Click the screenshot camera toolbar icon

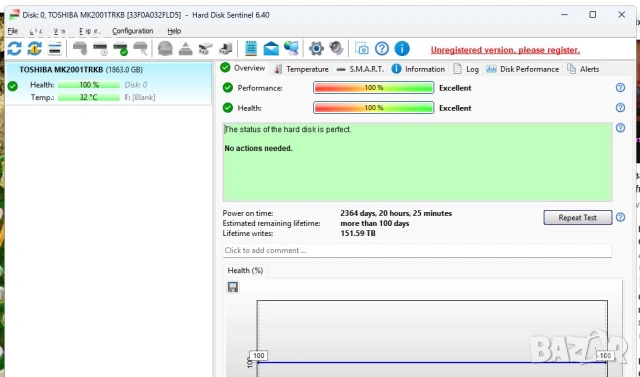(362, 49)
